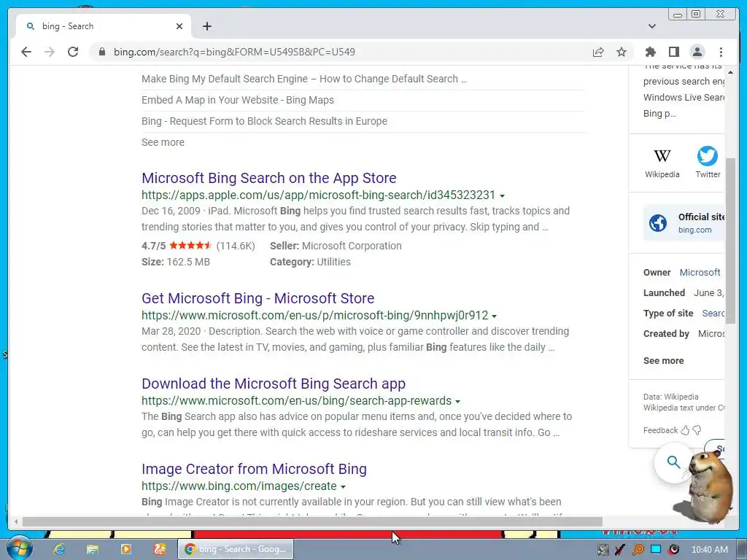The image size is (747, 560).
Task: Click the Chrome 'bing - Search' taskbar button
Action: pyautogui.click(x=236, y=550)
